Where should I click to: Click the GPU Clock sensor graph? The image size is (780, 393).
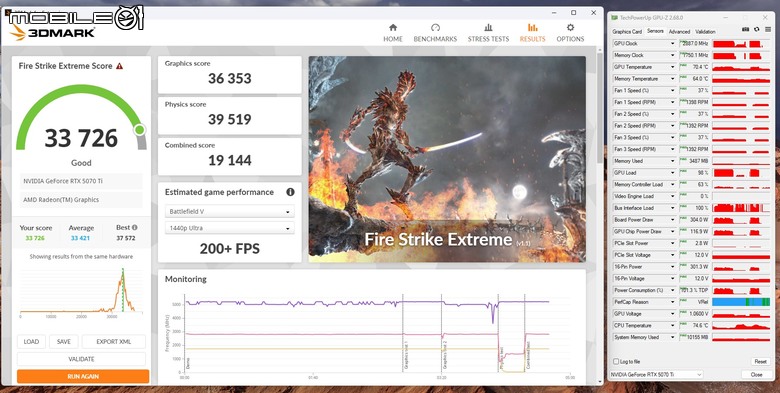(x=741, y=44)
